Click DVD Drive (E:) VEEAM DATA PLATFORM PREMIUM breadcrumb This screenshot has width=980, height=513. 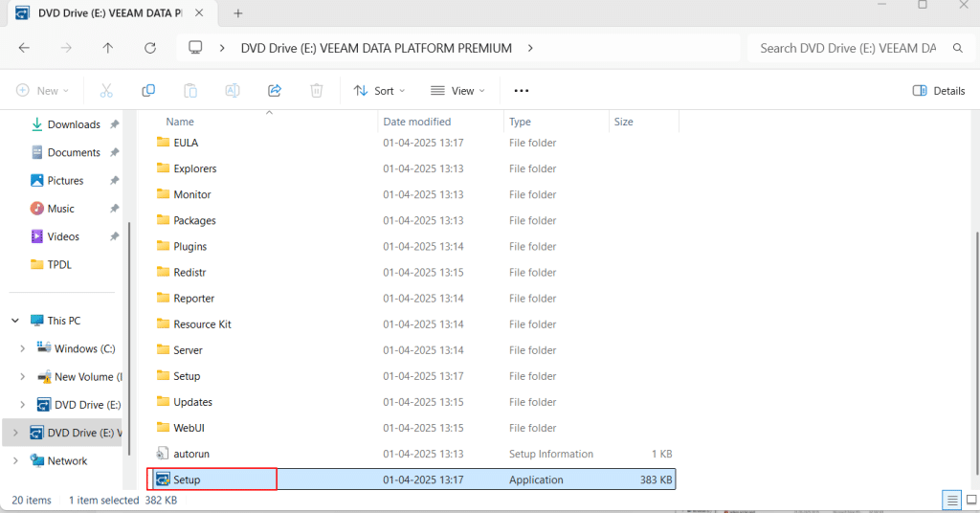point(376,48)
